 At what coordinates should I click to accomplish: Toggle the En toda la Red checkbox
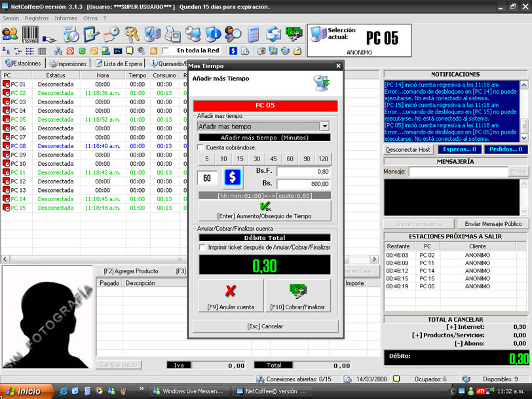[x=165, y=51]
